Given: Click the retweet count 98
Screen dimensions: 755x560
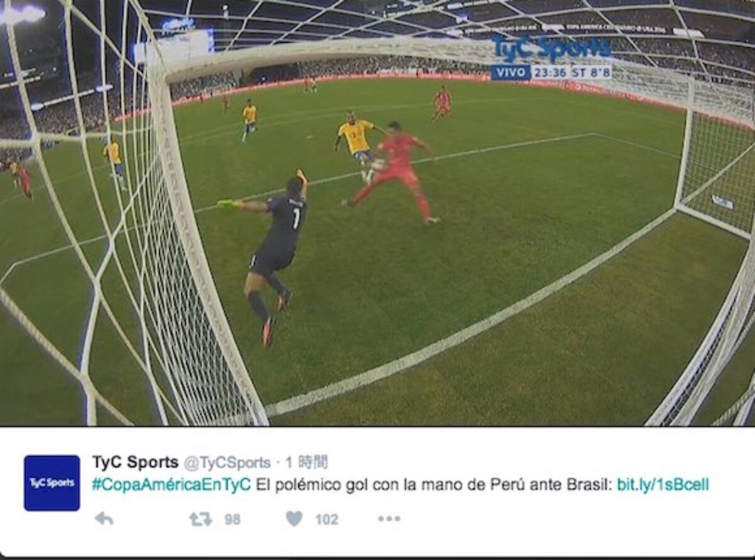Looking at the screenshot, I should (x=233, y=519).
